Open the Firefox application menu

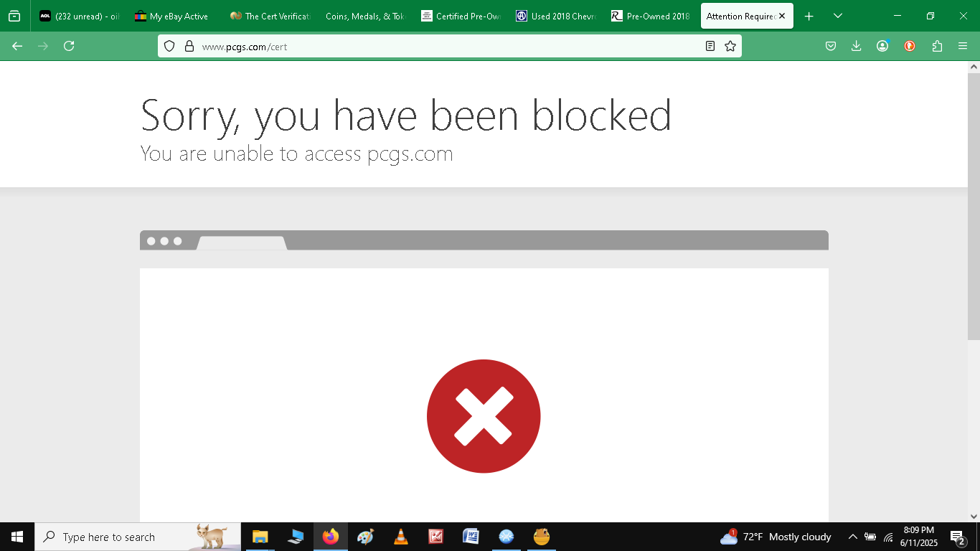pyautogui.click(x=963, y=46)
